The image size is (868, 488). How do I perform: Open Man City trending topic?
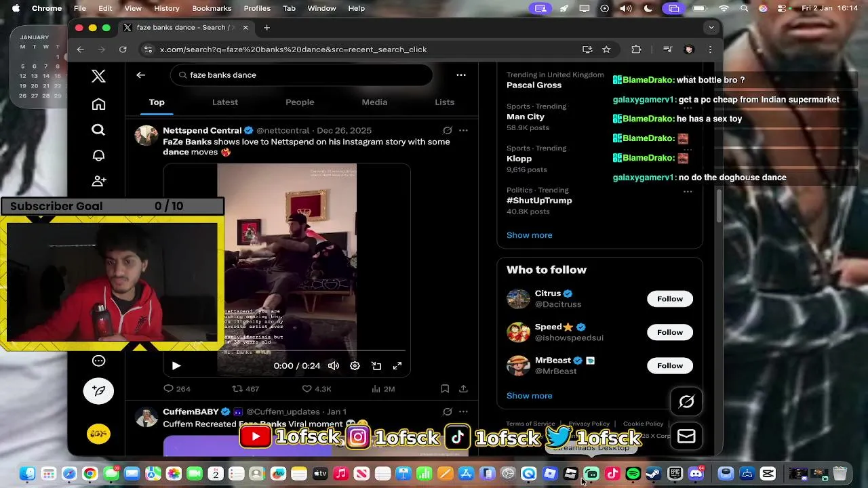click(x=526, y=117)
